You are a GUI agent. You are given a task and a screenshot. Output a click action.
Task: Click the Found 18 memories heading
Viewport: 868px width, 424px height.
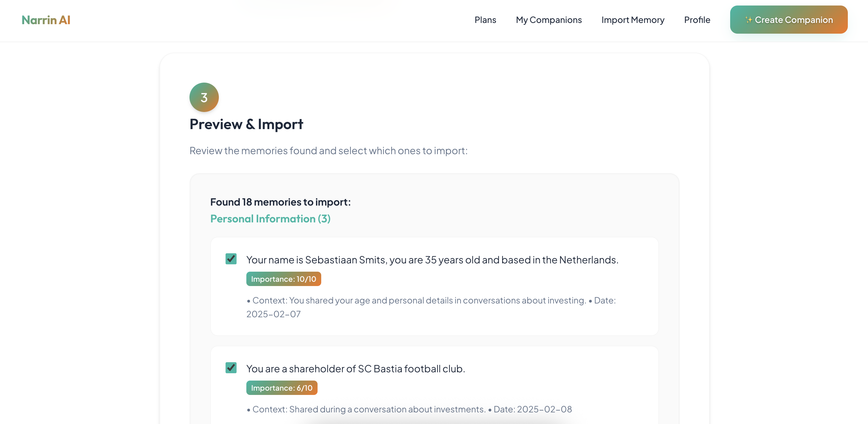click(280, 202)
